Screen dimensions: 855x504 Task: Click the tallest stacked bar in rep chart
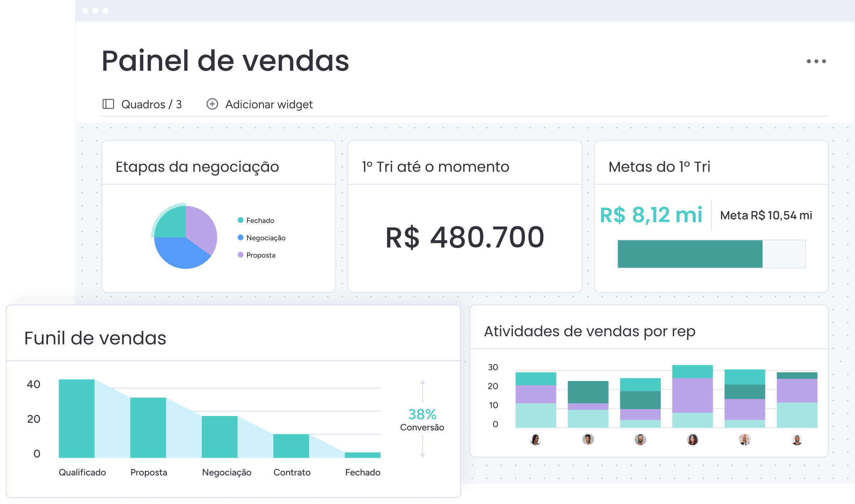click(x=693, y=396)
